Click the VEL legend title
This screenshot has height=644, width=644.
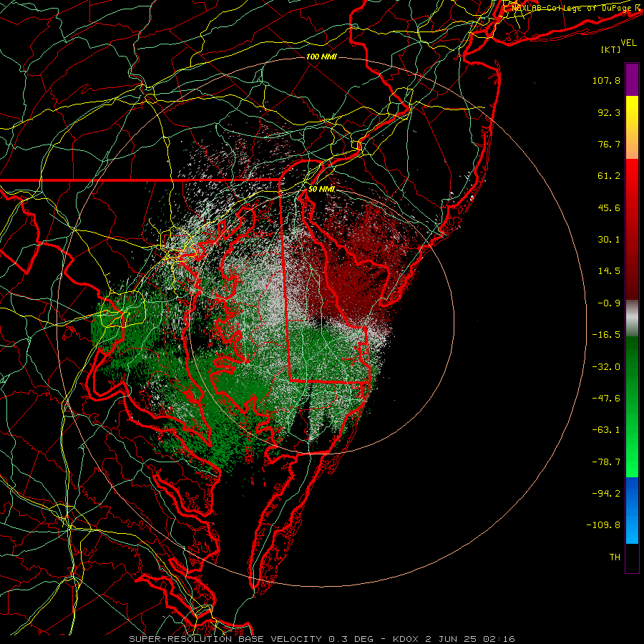(x=628, y=43)
